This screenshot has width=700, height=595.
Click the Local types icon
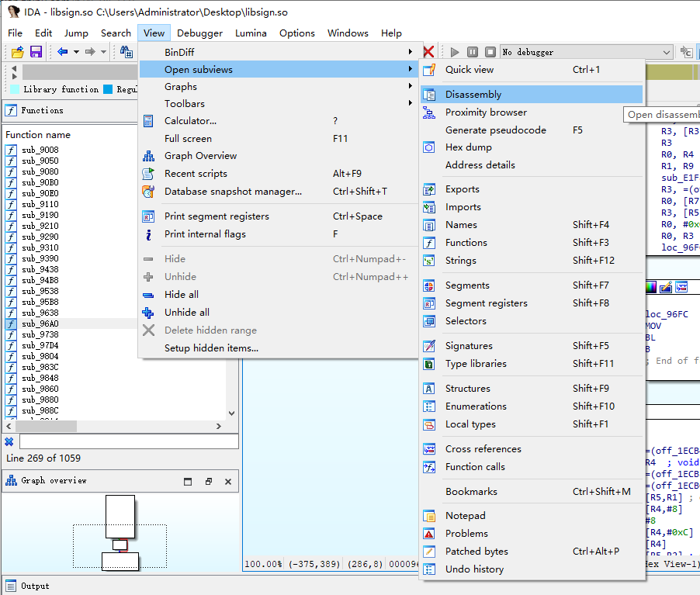pos(429,424)
